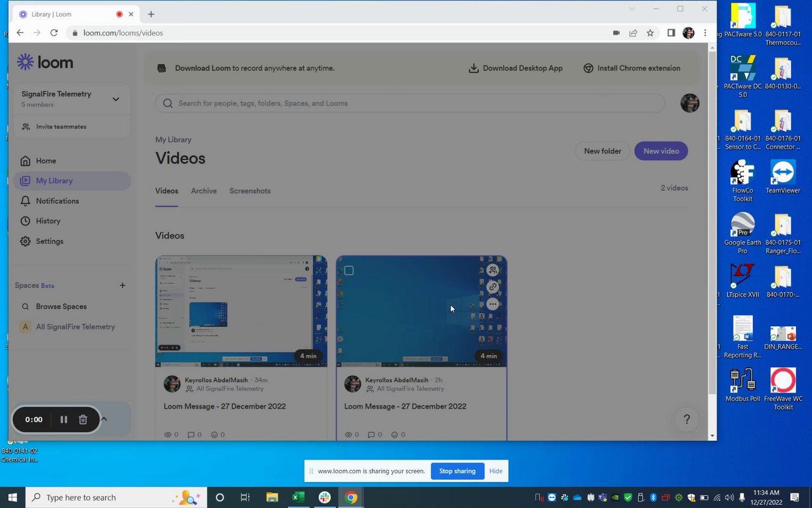This screenshot has width=812, height=508.
Task: Click the Loom logo in the sidebar
Action: pyautogui.click(x=45, y=62)
